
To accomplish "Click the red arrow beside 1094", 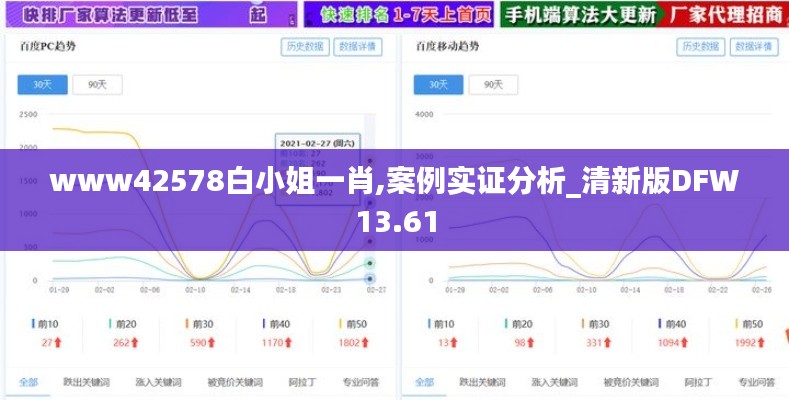I will pyautogui.click(x=684, y=343).
